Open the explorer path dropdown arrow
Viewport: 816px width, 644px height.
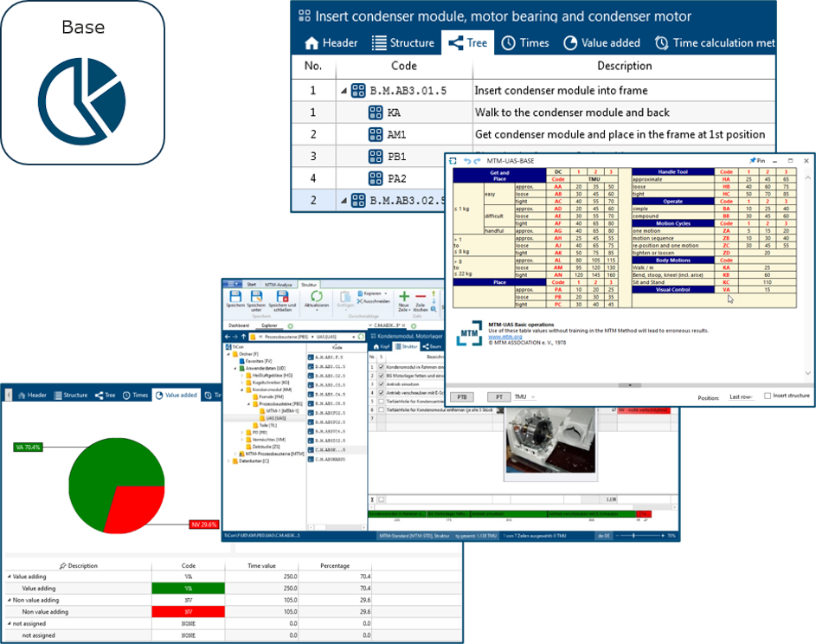(353, 337)
